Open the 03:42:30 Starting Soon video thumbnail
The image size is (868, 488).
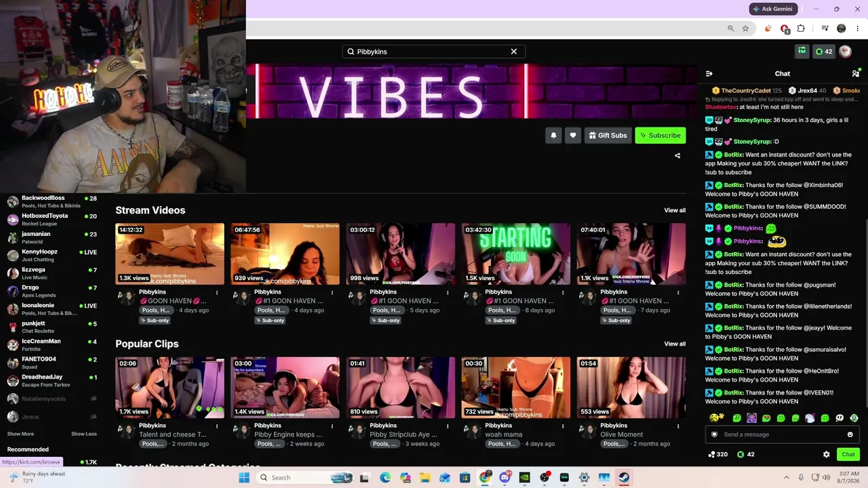coord(516,253)
